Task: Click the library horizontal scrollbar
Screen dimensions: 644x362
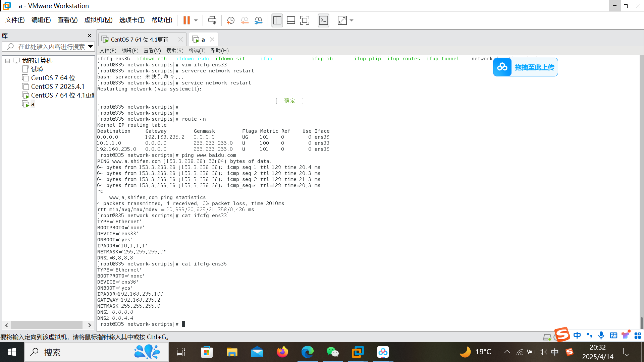Action: click(47, 325)
